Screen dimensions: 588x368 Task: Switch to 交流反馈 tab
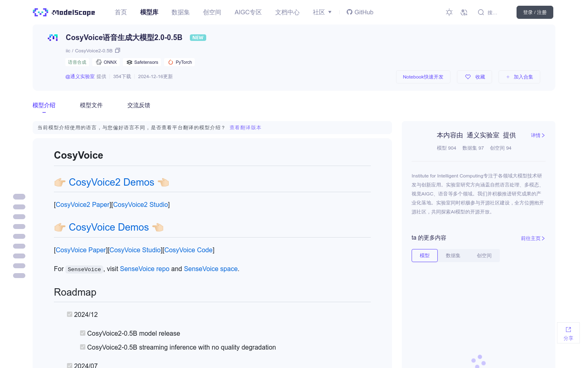(x=139, y=105)
